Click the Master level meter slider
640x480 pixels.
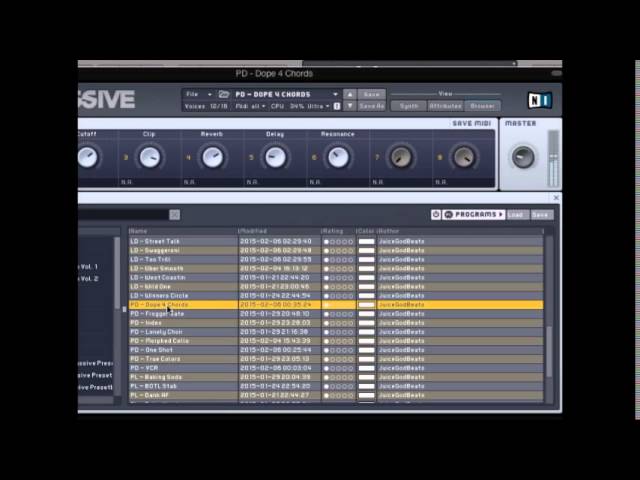point(553,158)
